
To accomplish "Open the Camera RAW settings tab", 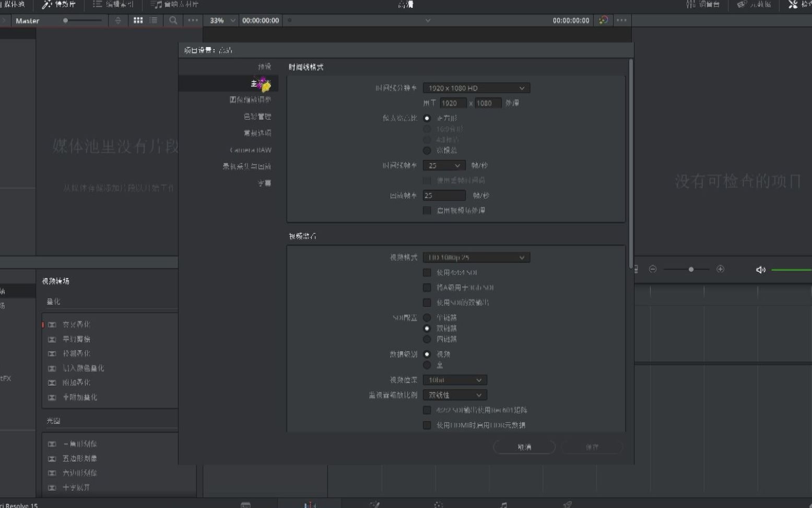I will pyautogui.click(x=251, y=150).
